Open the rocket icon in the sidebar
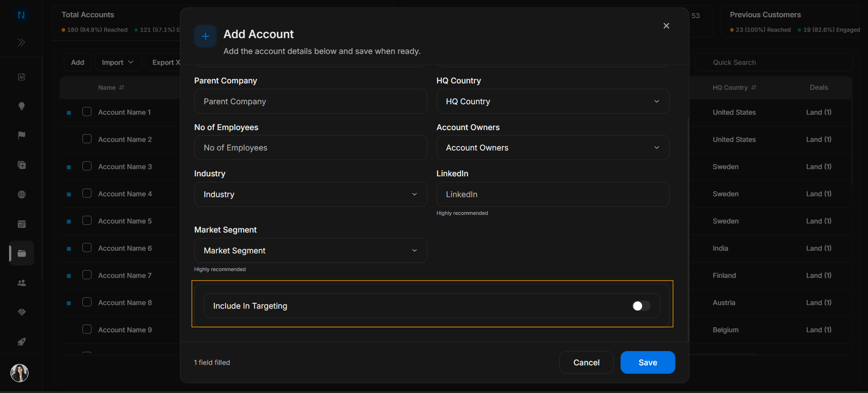 click(x=21, y=342)
